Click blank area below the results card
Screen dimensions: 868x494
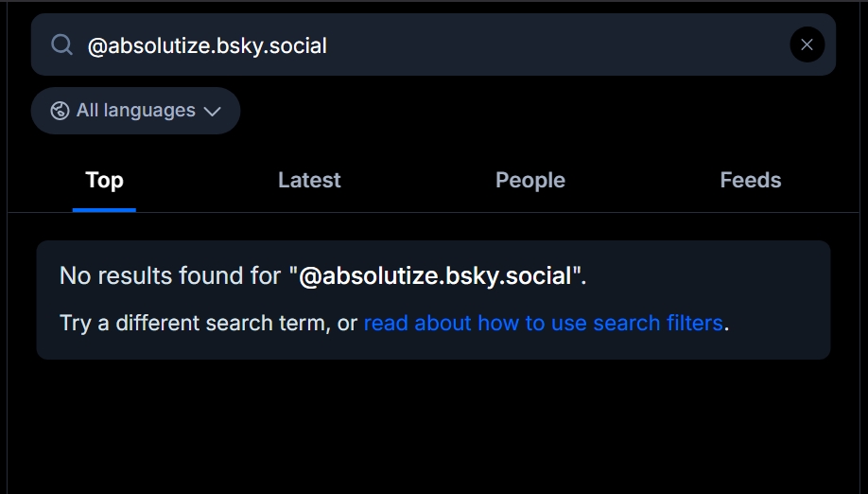(433, 426)
